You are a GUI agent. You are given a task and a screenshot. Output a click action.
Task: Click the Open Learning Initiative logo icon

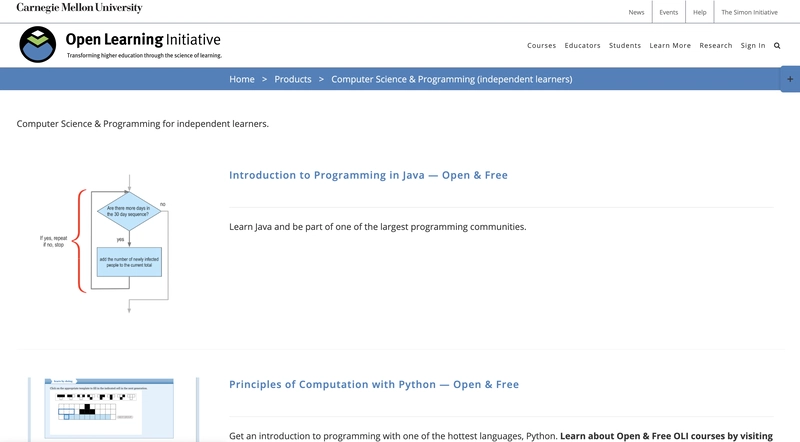tap(38, 44)
